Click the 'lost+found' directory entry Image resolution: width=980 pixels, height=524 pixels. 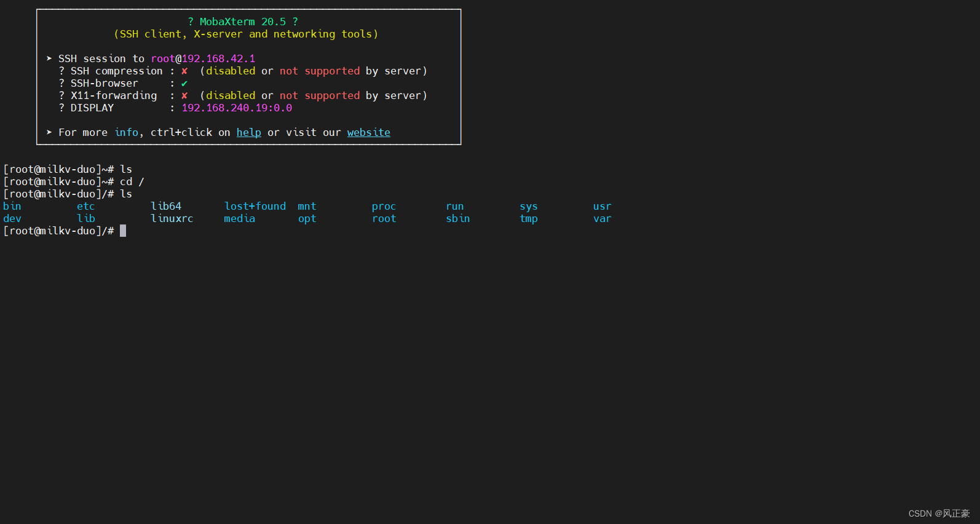255,206
